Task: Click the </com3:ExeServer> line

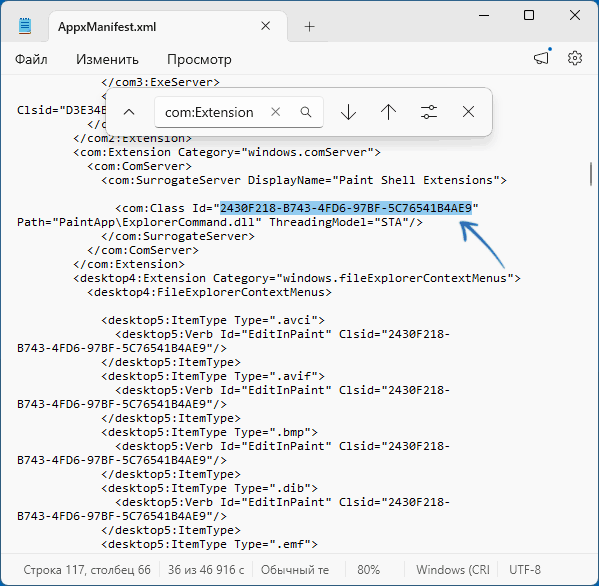Action: (160, 83)
